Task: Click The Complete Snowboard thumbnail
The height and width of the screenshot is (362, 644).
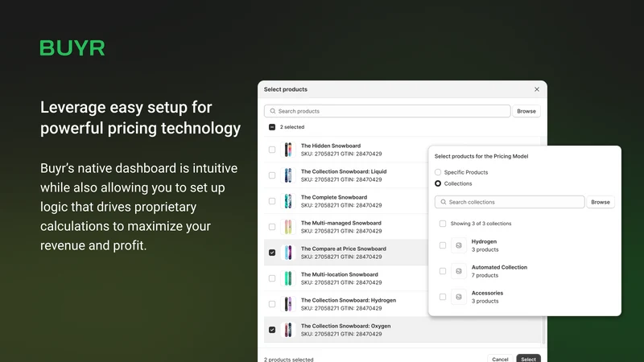Action: coord(288,201)
